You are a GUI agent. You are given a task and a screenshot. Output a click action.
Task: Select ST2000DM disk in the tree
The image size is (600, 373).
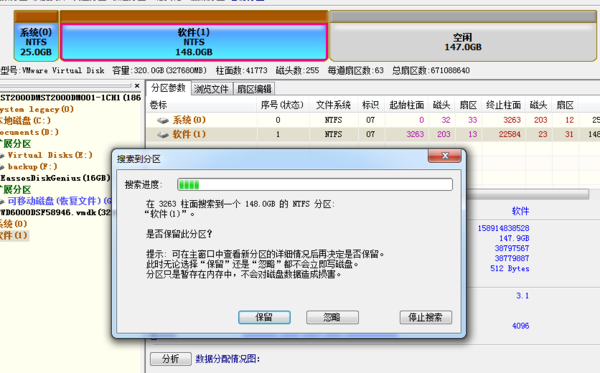[x=71, y=98]
